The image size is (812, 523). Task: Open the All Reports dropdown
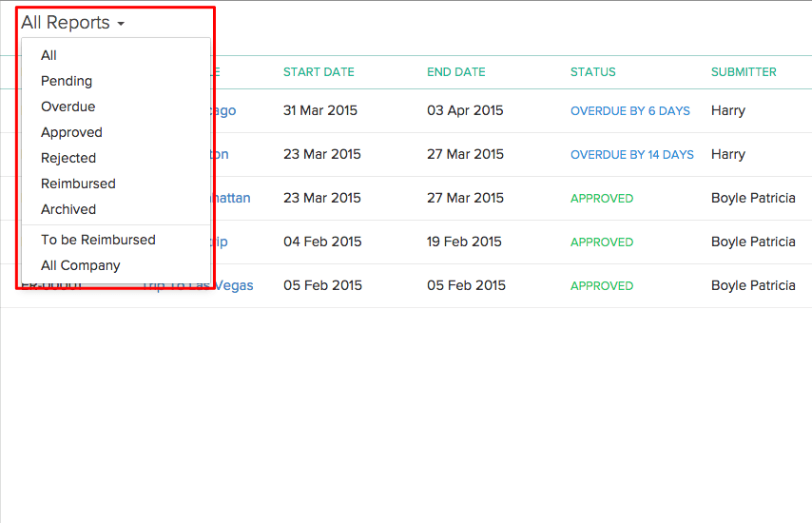tap(73, 23)
